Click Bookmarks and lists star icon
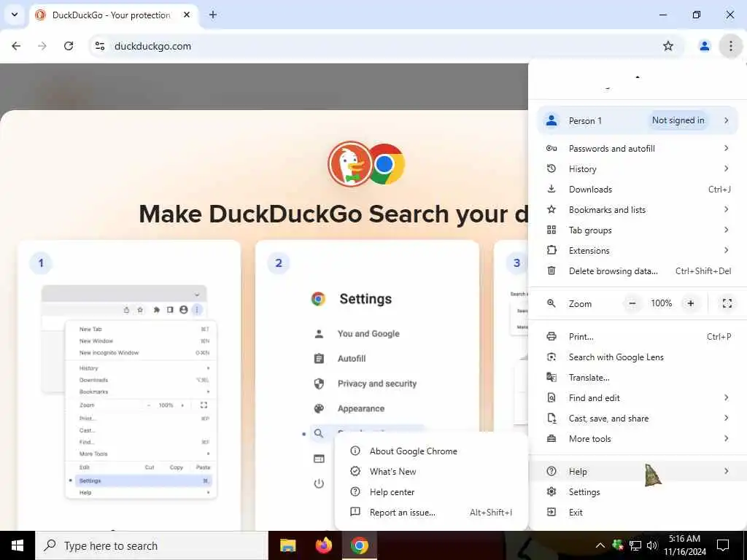747x560 pixels. (551, 209)
